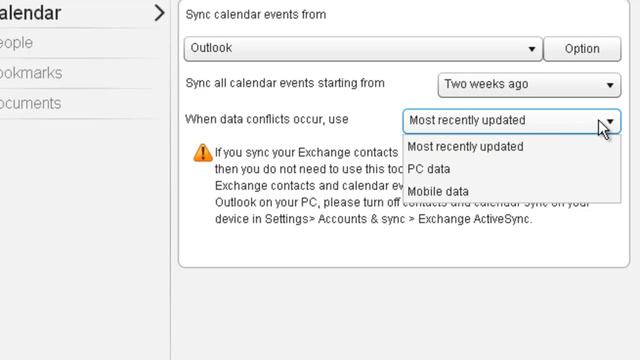Expand the Outlook sync source dropdown
Screen dimensions: 640x360
[x=363, y=49]
